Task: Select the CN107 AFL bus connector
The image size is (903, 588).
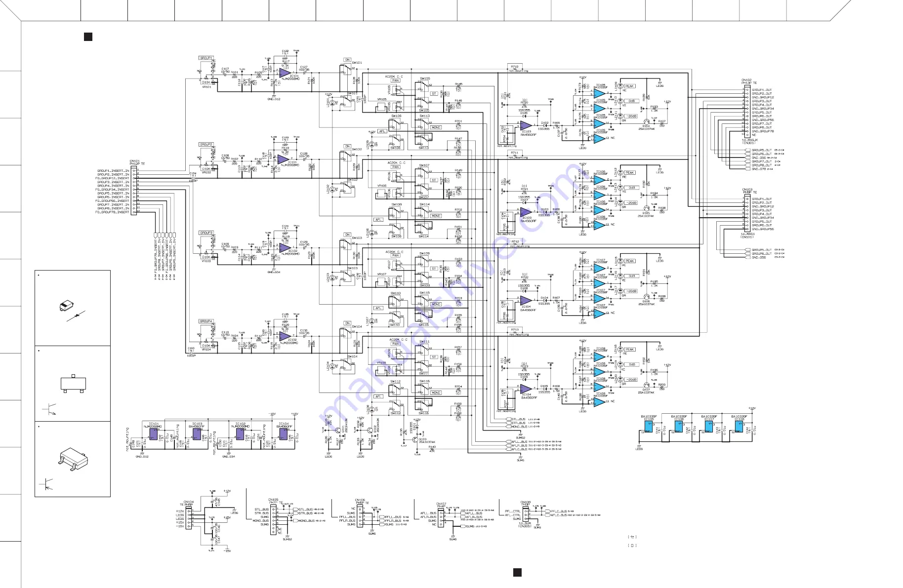Action: pos(441,518)
